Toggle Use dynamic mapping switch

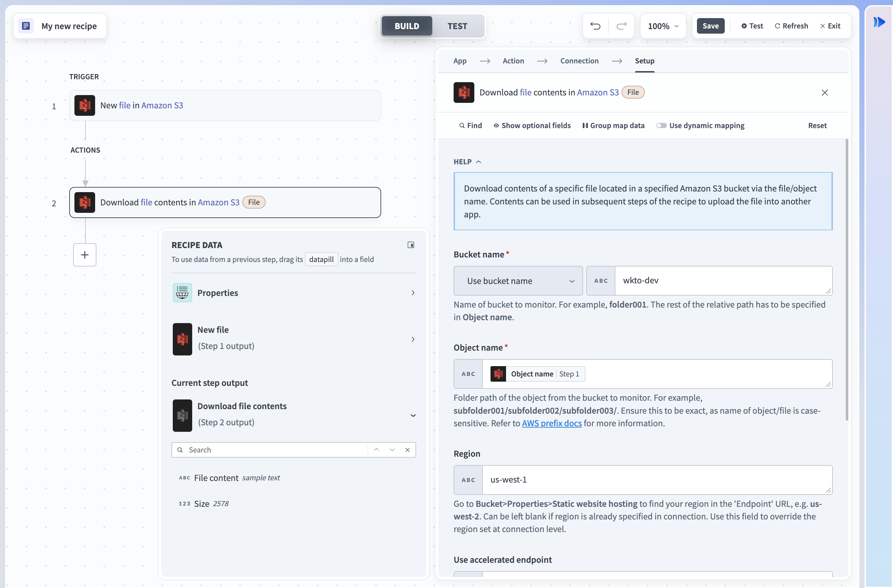coord(661,125)
